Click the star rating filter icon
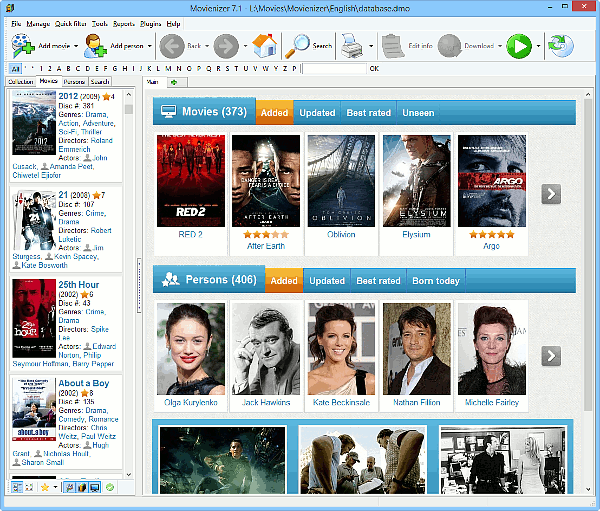600x511 pixels. click(x=45, y=487)
